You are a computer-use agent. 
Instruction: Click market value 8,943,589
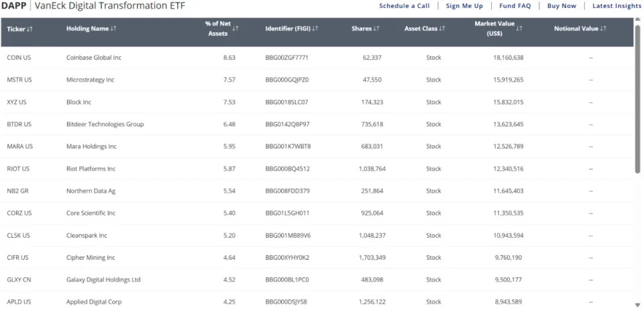coord(508,302)
